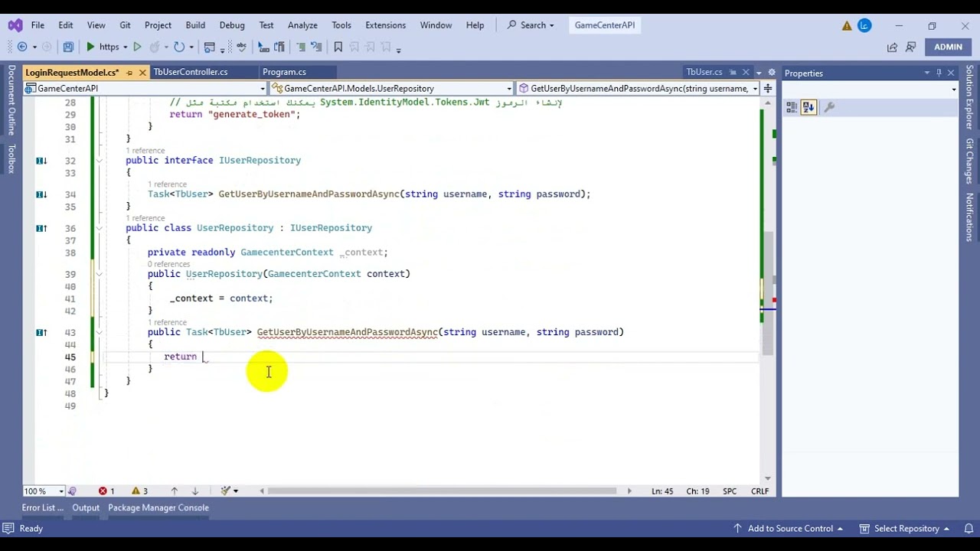Image resolution: width=980 pixels, height=551 pixels.
Task: Navigate to the previous issue up arrow
Action: coord(175,491)
